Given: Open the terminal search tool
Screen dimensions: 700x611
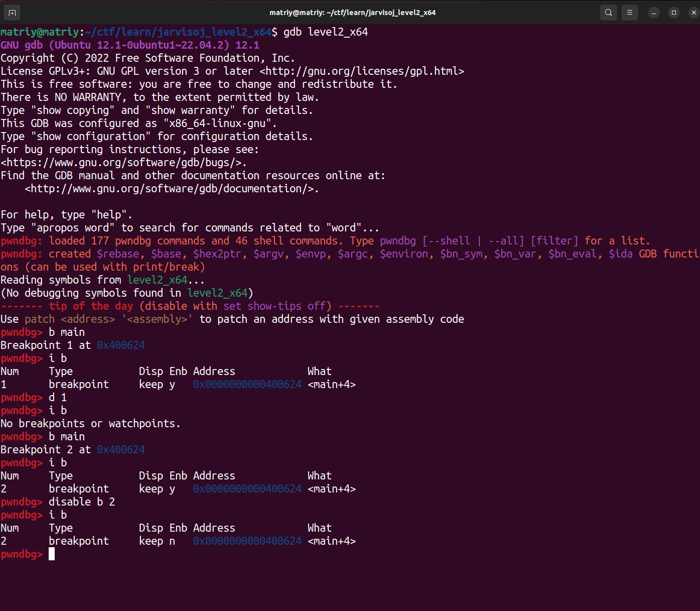Looking at the screenshot, I should 608,13.
